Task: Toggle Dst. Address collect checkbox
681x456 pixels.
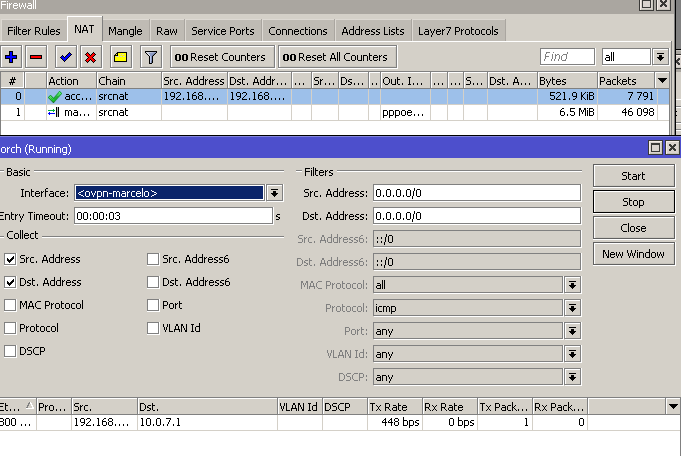Action: pyautogui.click(x=10, y=282)
